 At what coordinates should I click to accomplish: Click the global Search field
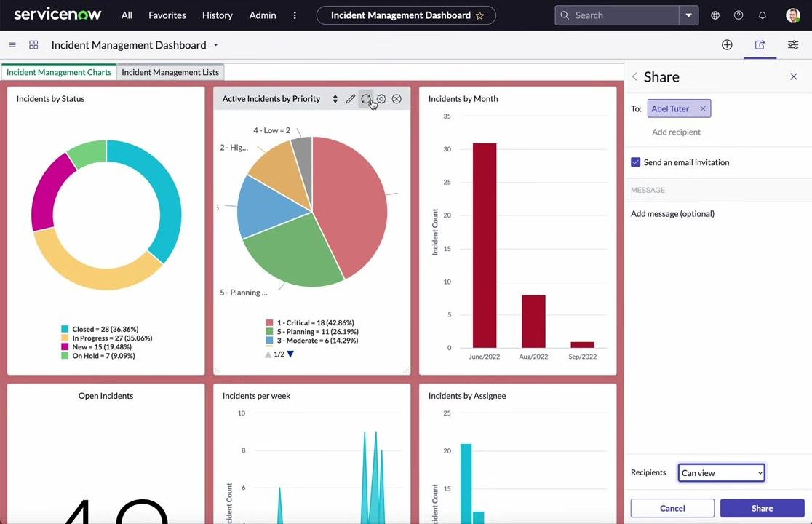[617, 15]
